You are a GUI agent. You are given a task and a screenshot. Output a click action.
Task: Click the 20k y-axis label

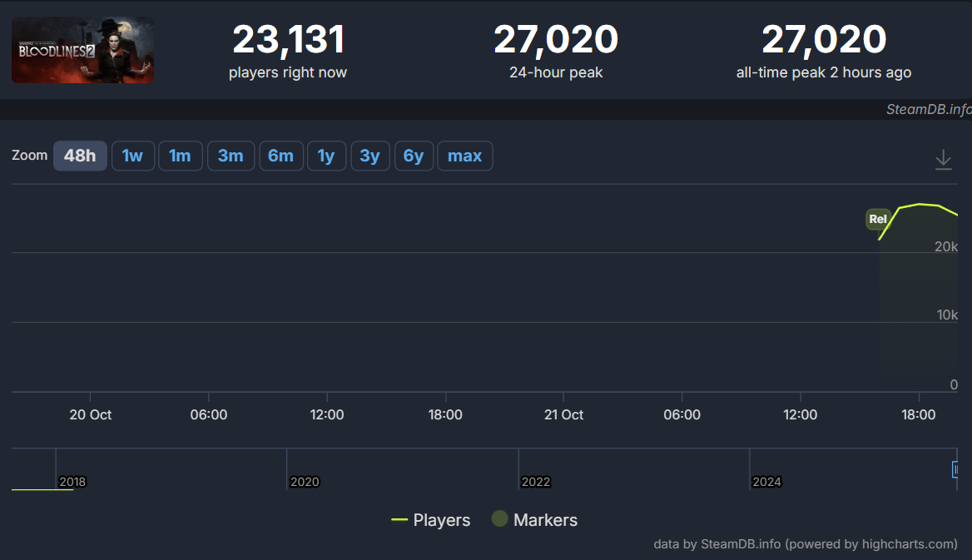[x=946, y=247]
